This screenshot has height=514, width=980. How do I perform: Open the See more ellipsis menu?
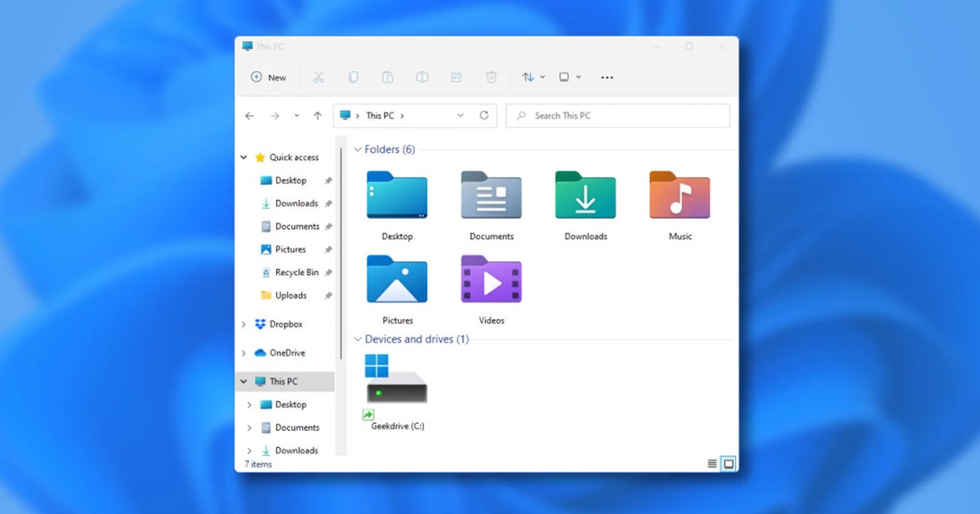[606, 77]
